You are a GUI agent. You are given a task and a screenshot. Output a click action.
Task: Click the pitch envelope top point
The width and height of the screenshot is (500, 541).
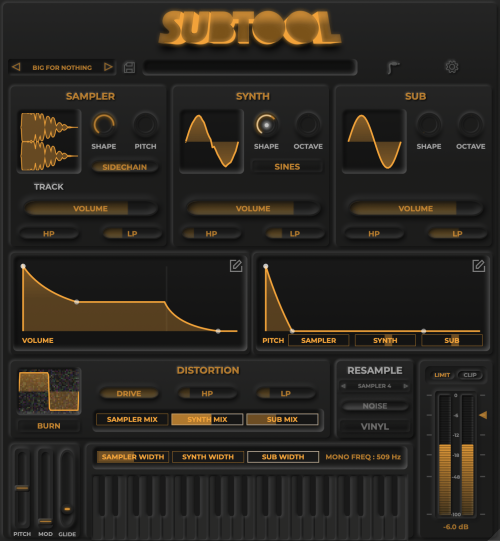[266, 266]
